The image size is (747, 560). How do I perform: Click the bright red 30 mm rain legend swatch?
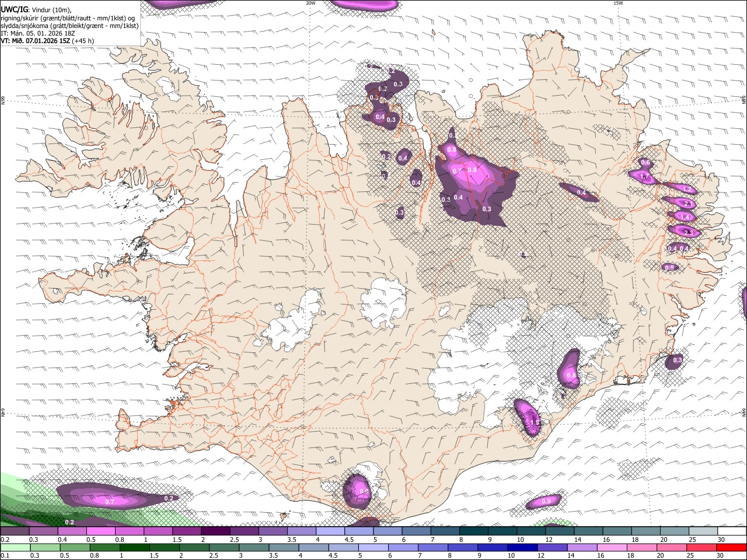click(x=732, y=547)
